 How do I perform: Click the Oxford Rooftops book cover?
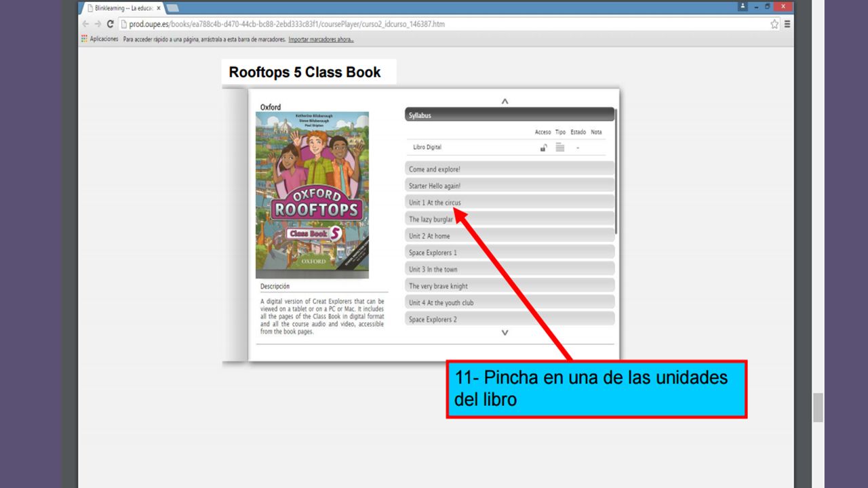312,195
